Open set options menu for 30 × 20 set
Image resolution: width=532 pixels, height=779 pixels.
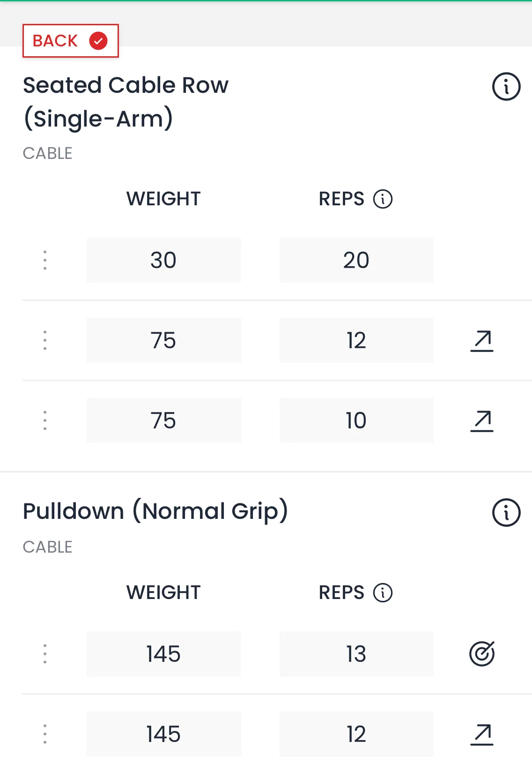[x=45, y=260]
